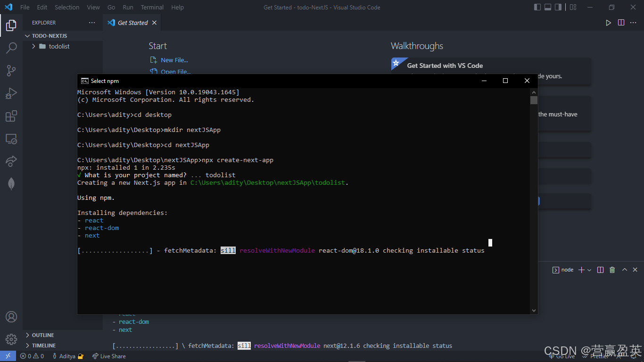Split the terminal panel
Screen dimensions: 644x362
(x=600, y=270)
